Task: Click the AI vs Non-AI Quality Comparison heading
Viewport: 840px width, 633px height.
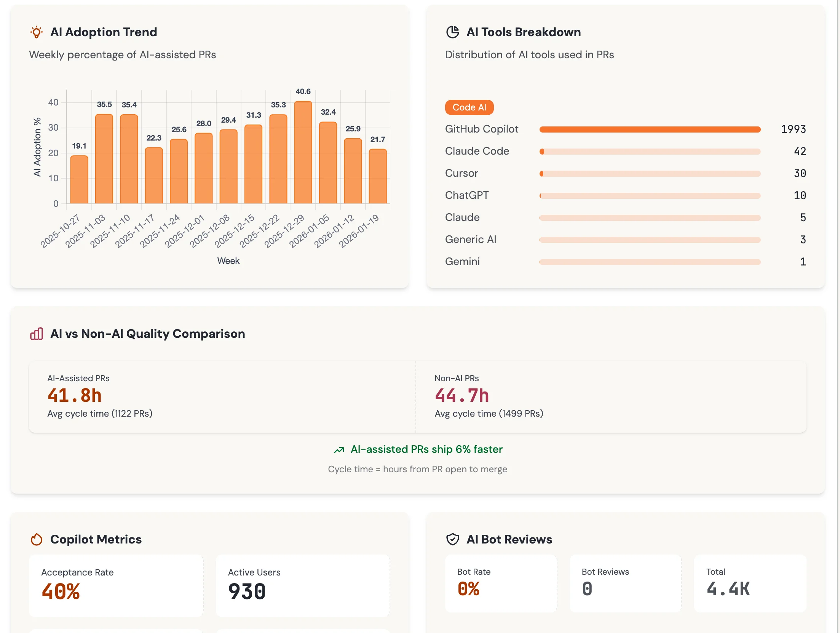Action: tap(148, 334)
